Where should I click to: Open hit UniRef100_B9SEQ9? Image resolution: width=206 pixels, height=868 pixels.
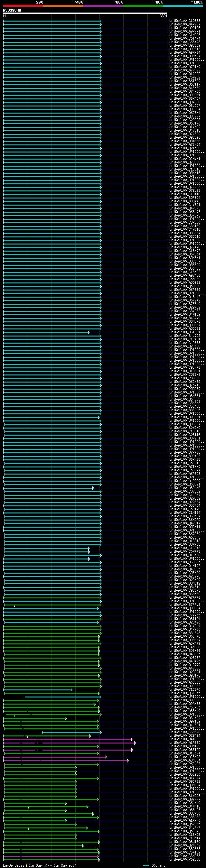(185, 45)
